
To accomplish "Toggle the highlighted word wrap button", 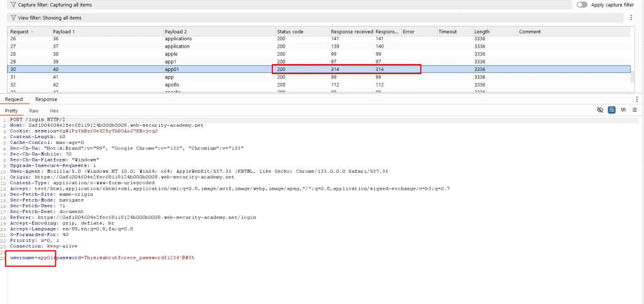I will pos(611,110).
